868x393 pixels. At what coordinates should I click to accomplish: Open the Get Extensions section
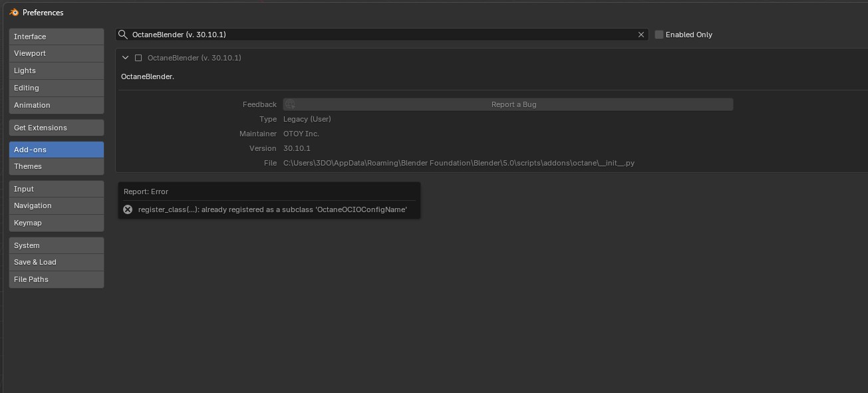(57, 128)
